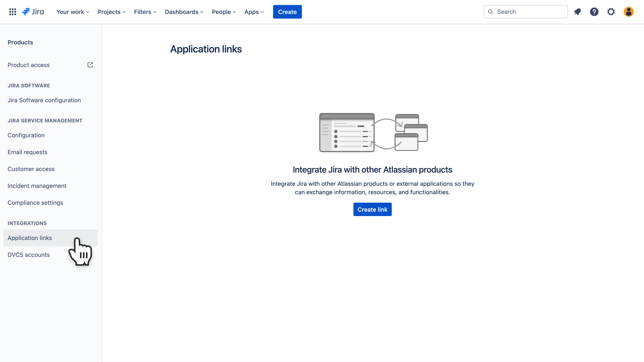The image size is (644, 362).
Task: Open DVCS accounts
Action: coord(51,255)
